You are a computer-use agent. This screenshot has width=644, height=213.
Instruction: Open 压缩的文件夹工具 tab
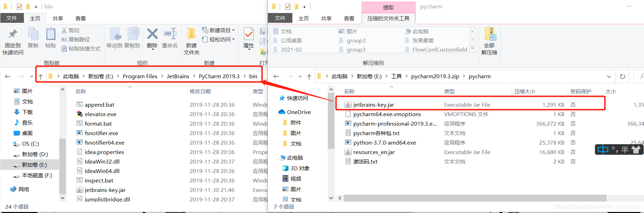[x=388, y=18]
